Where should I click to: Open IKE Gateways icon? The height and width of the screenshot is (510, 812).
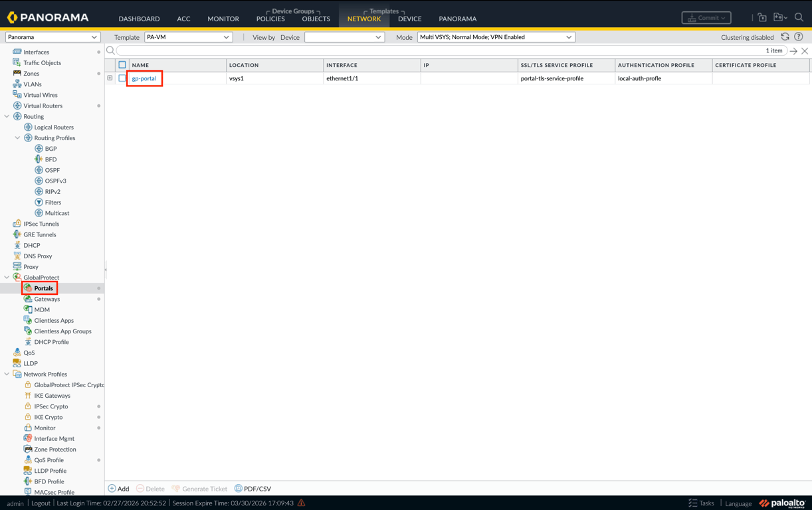tap(28, 396)
